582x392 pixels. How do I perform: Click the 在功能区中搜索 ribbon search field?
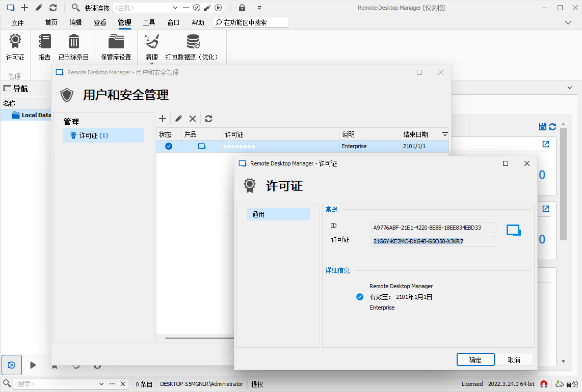pyautogui.click(x=251, y=22)
